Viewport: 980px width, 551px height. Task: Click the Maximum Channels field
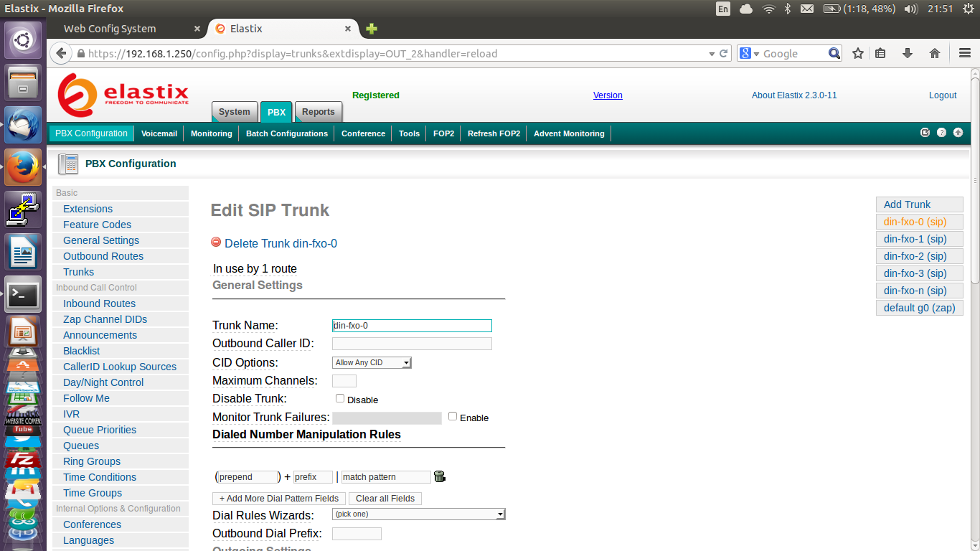pyautogui.click(x=344, y=380)
